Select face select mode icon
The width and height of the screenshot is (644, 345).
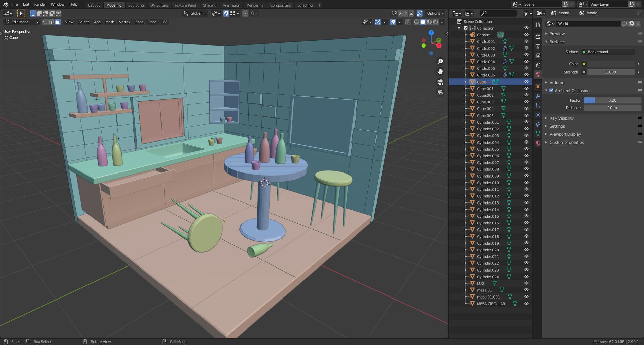point(58,22)
